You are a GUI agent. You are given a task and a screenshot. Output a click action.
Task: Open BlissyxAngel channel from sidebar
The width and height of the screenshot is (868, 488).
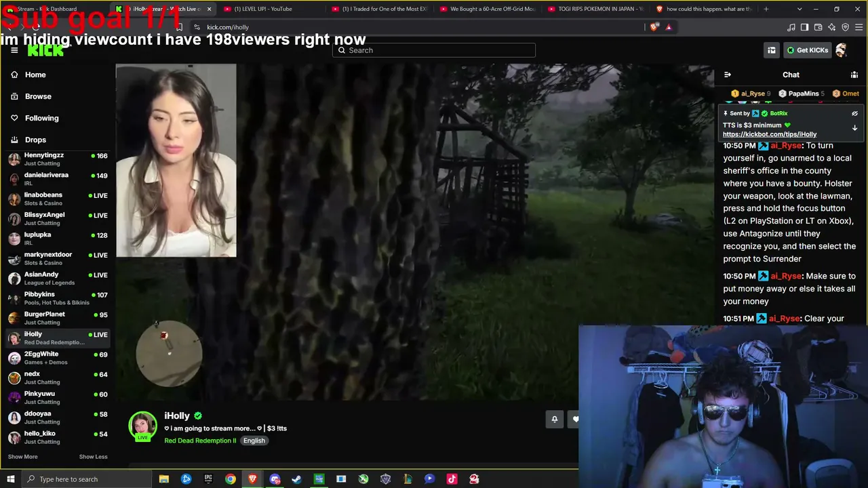pos(58,218)
